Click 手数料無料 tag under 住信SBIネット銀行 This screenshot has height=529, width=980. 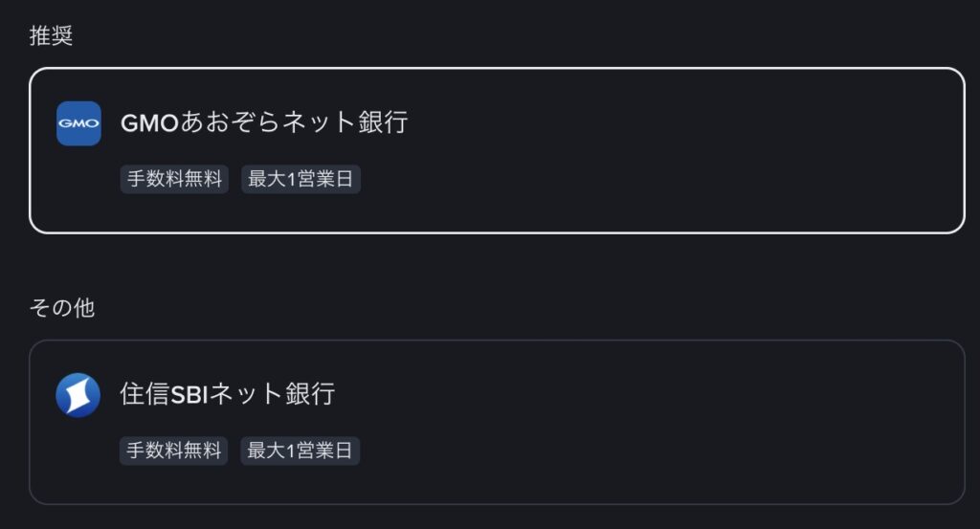pos(173,451)
